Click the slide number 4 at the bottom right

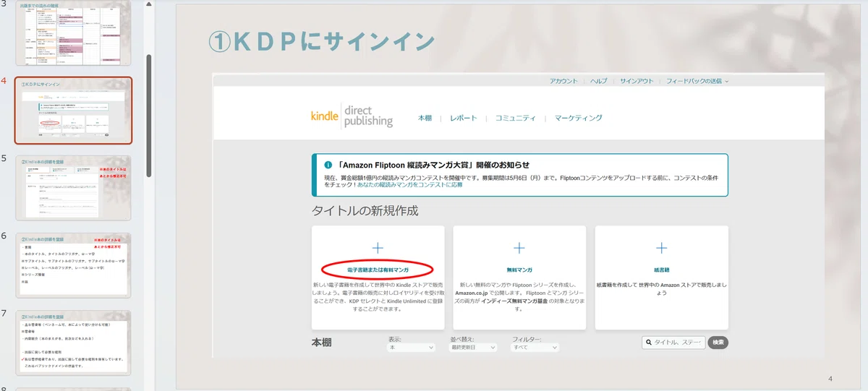pos(830,379)
